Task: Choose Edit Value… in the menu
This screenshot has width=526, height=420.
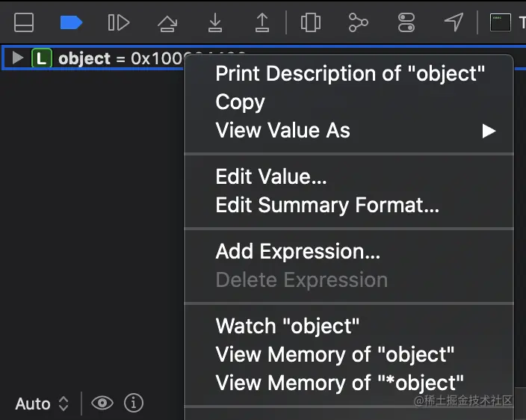Action: tap(271, 176)
